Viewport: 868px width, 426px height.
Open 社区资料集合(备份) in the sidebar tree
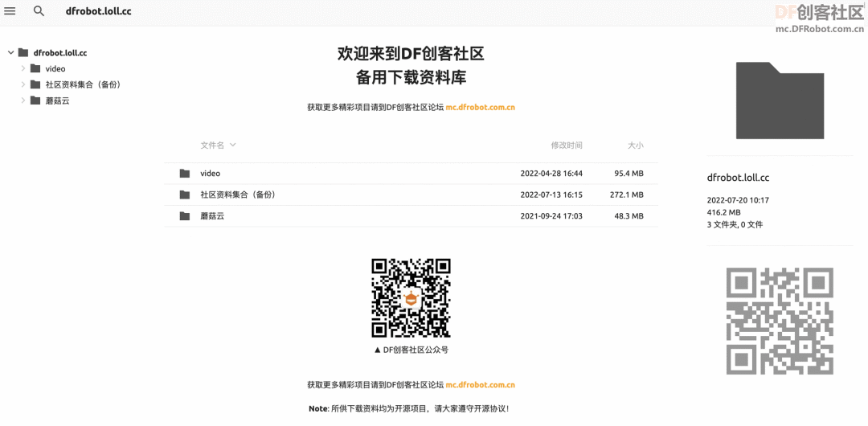pyautogui.click(x=83, y=84)
